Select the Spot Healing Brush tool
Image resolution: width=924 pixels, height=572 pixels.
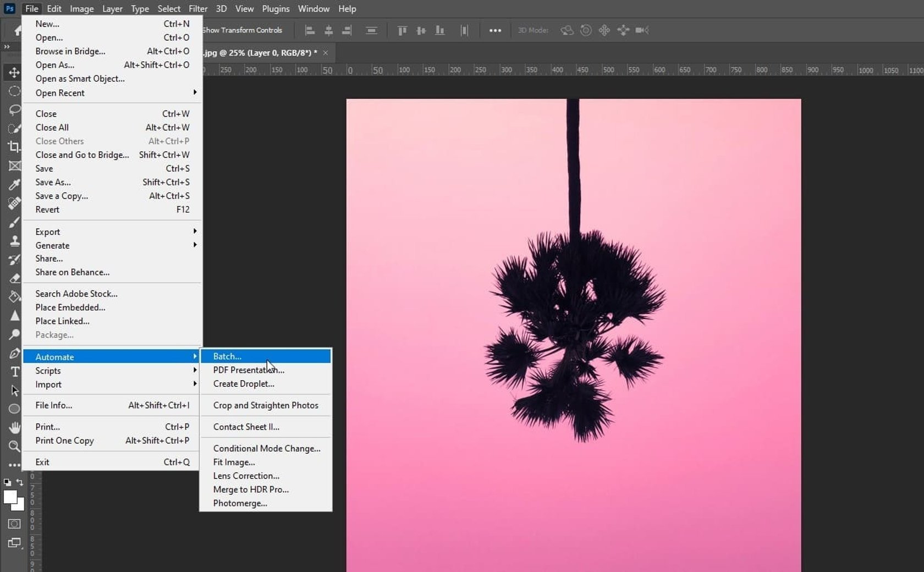(14, 203)
